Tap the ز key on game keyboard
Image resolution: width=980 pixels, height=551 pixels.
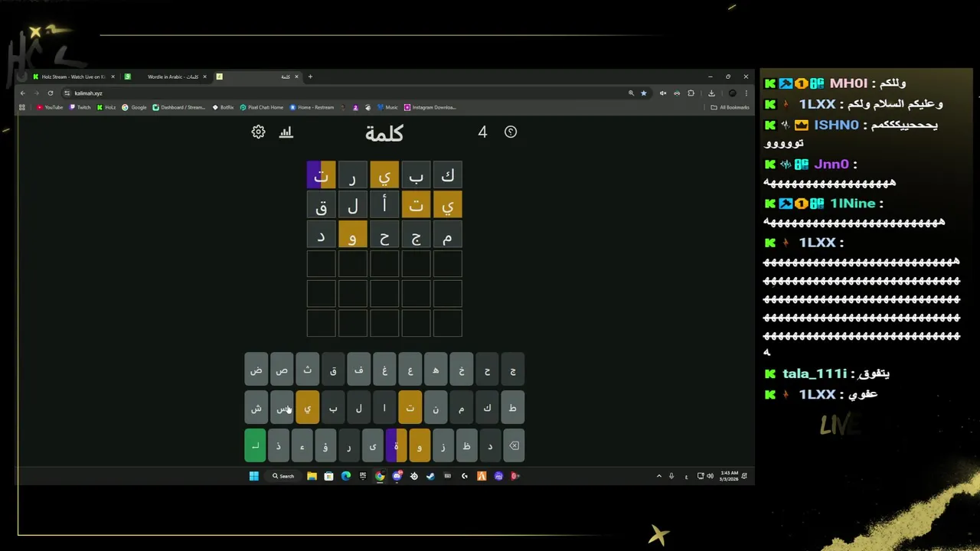click(443, 445)
